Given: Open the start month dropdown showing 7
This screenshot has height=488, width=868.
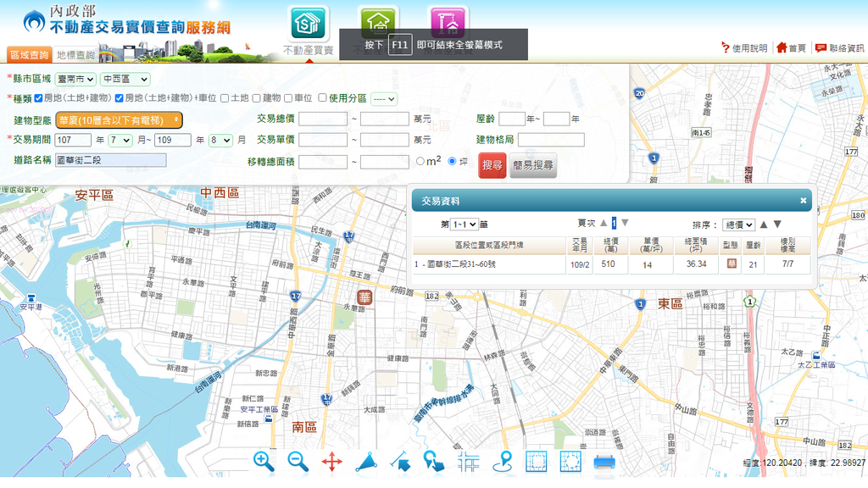Looking at the screenshot, I should click(120, 140).
